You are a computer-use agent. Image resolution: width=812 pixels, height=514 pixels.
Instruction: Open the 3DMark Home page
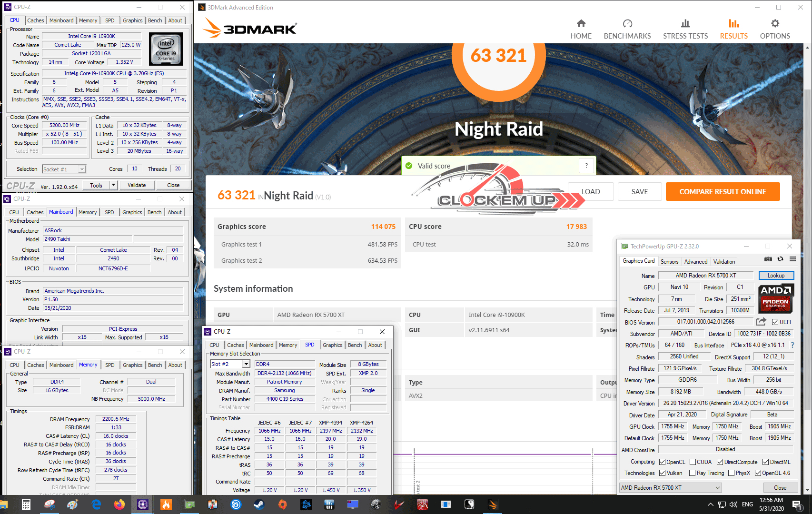[581, 29]
